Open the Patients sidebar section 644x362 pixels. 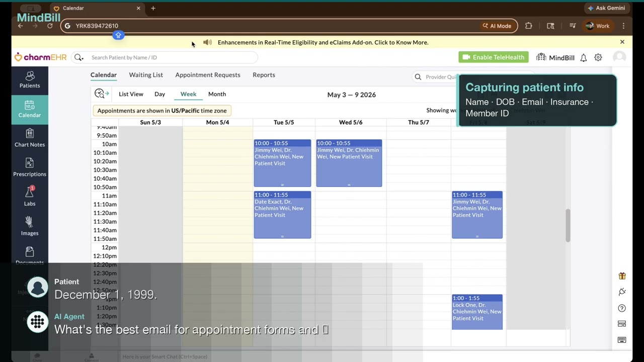tap(30, 80)
